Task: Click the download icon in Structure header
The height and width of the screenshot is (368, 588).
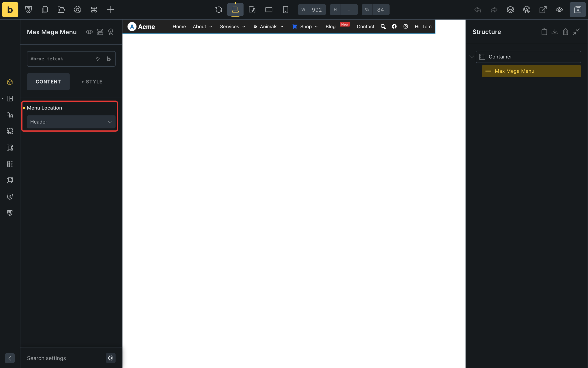Action: pyautogui.click(x=555, y=32)
